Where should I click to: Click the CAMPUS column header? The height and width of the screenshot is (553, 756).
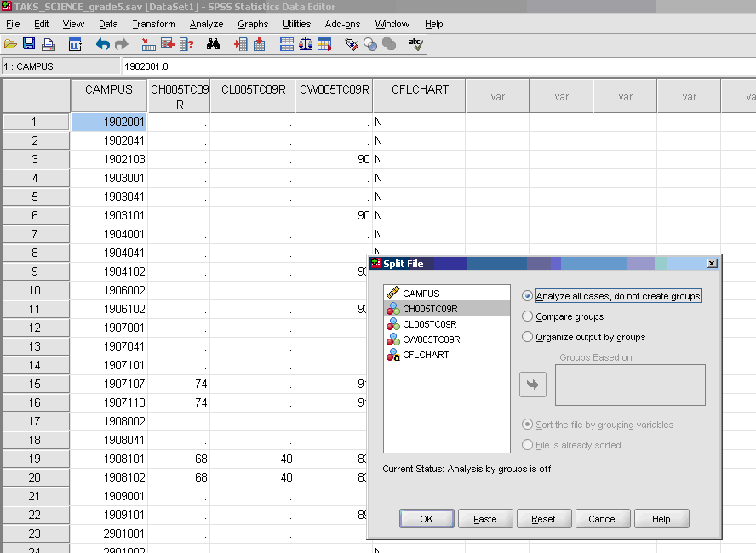coord(109,89)
